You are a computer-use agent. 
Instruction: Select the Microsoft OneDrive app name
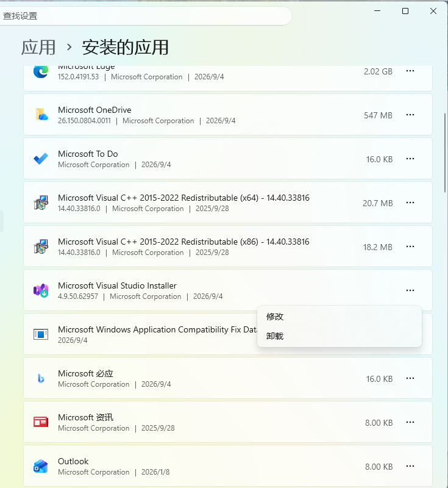coord(94,110)
